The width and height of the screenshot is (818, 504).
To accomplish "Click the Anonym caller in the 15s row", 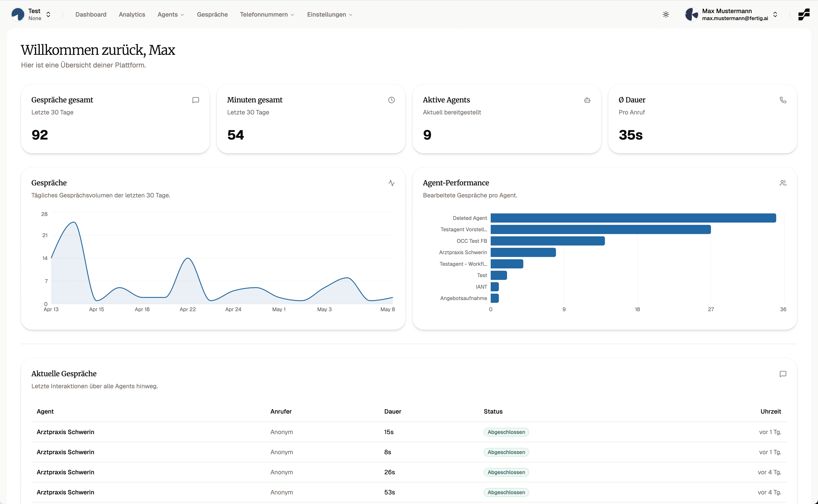I will pyautogui.click(x=281, y=432).
